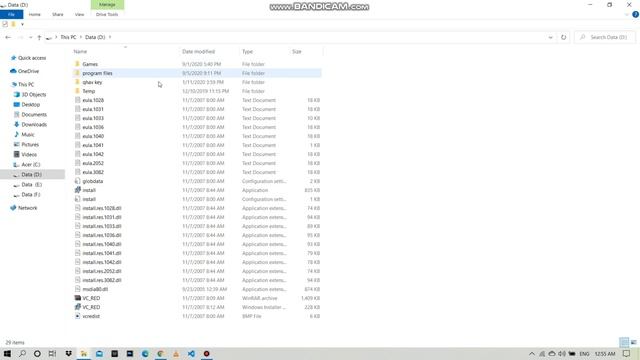Switch to the Home ribbon tab
This screenshot has width=640, height=360.
tap(35, 14)
